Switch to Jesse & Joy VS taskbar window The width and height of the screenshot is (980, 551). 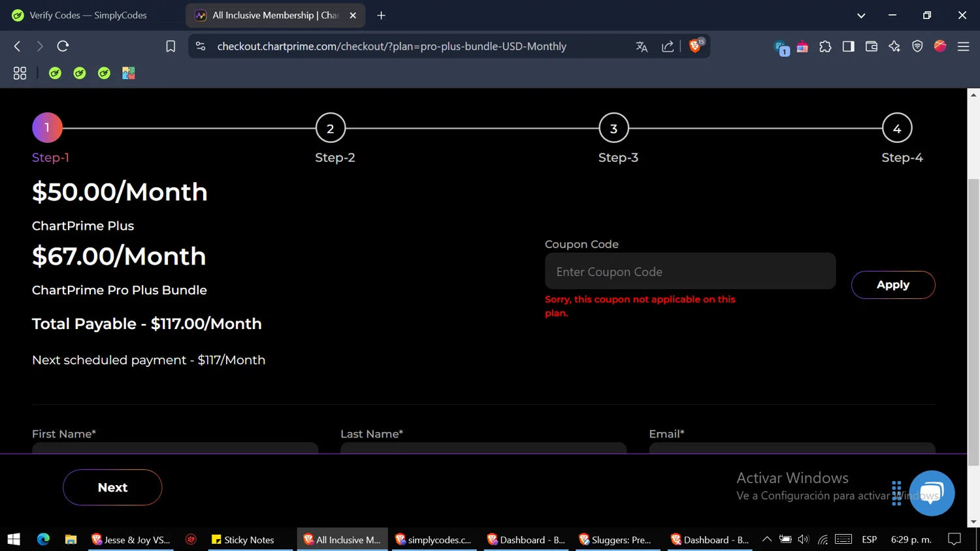point(131,539)
